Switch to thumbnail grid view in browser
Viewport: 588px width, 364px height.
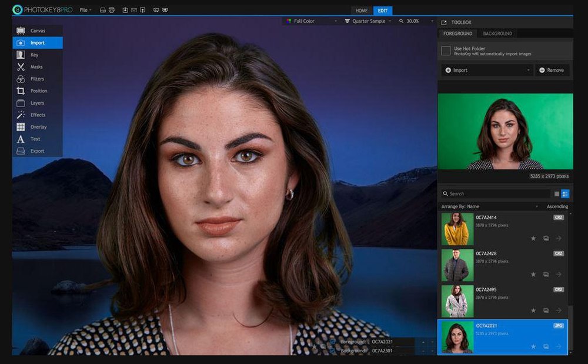565,194
